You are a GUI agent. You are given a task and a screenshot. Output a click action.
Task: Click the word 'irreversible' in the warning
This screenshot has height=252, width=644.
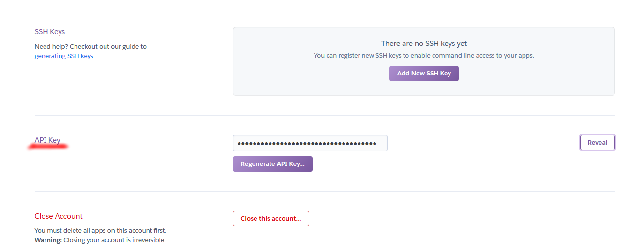148,240
